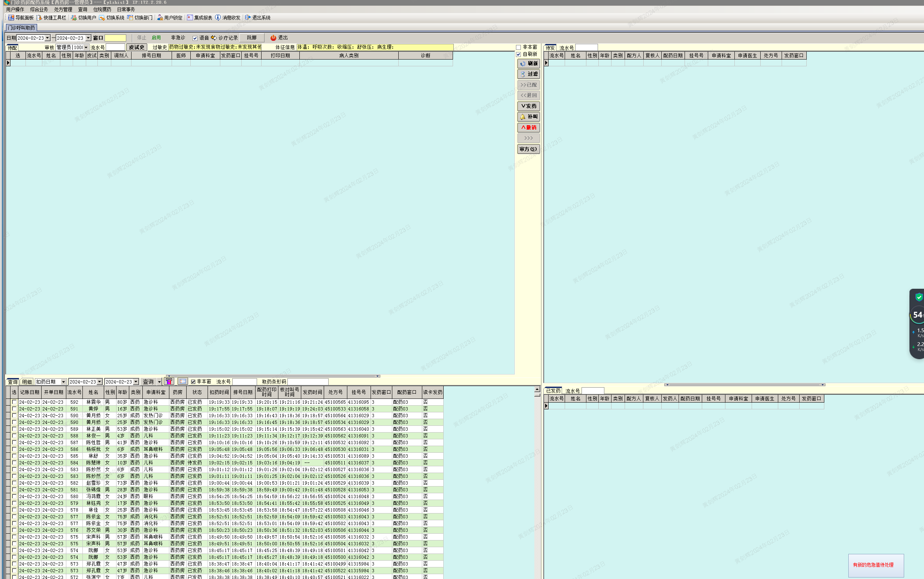Click the 切换用户 switch user icon
The width and height of the screenshot is (924, 579).
click(x=74, y=18)
